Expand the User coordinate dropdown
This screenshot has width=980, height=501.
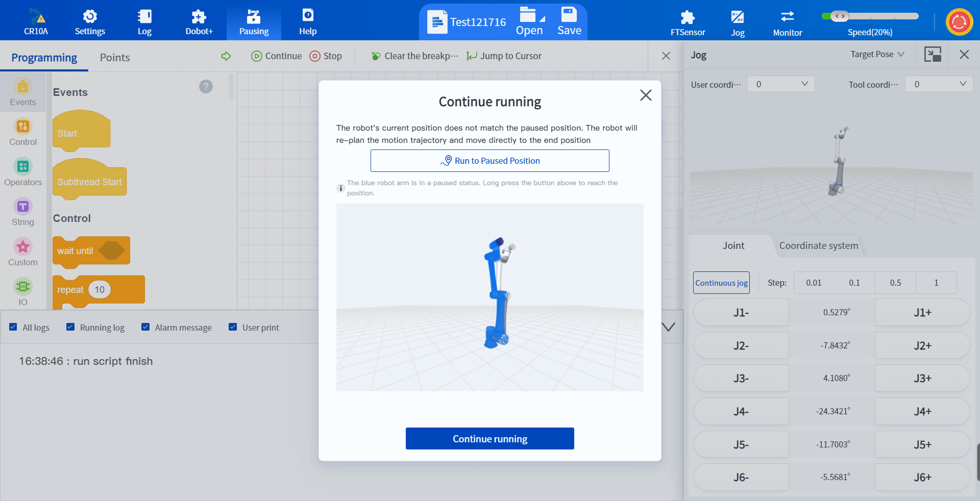780,84
